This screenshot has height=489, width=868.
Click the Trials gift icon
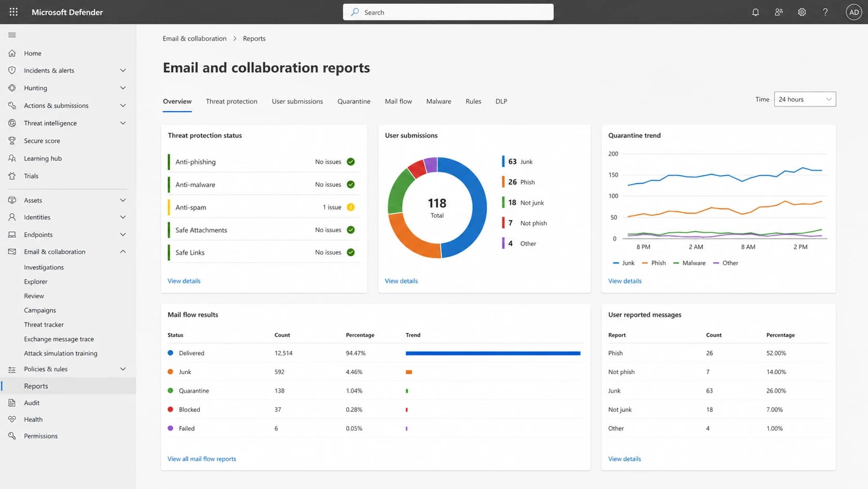[12, 176]
